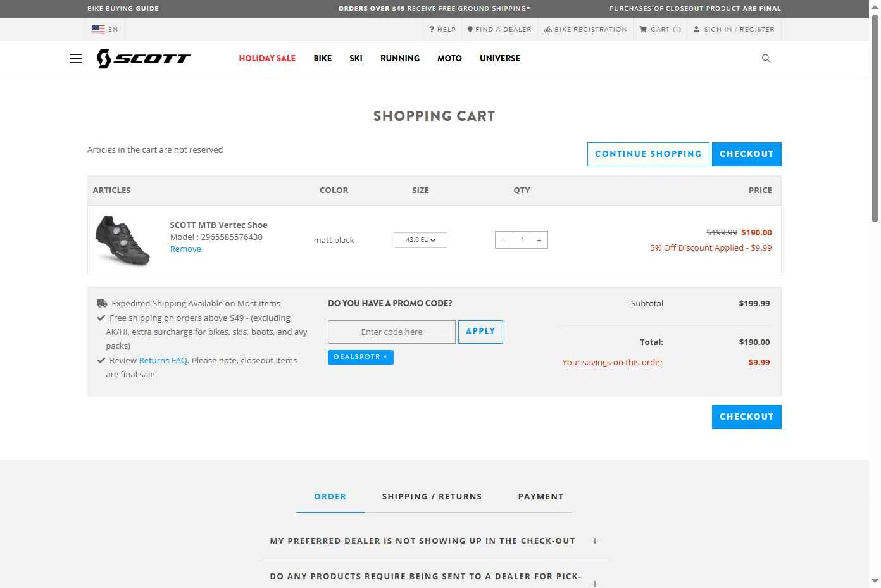
Task: Click Continue Shopping button
Action: [x=648, y=154]
